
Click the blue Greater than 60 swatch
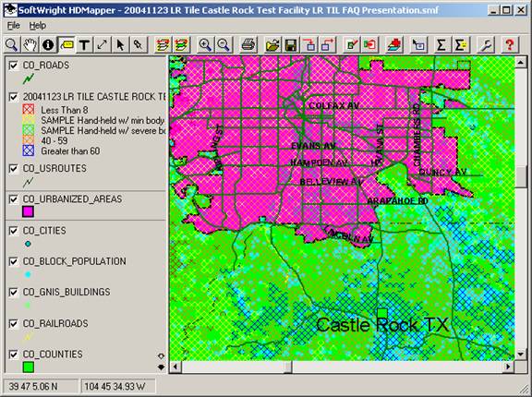click(29, 150)
